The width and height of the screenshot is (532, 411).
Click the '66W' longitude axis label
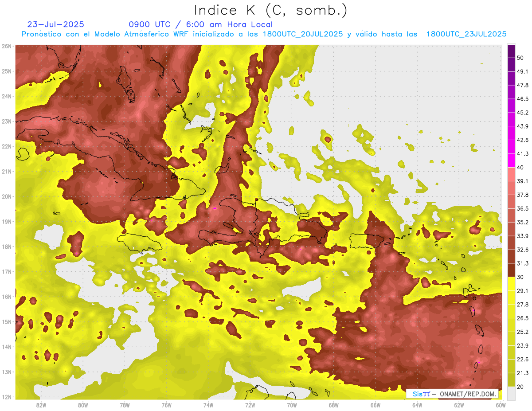point(375,405)
